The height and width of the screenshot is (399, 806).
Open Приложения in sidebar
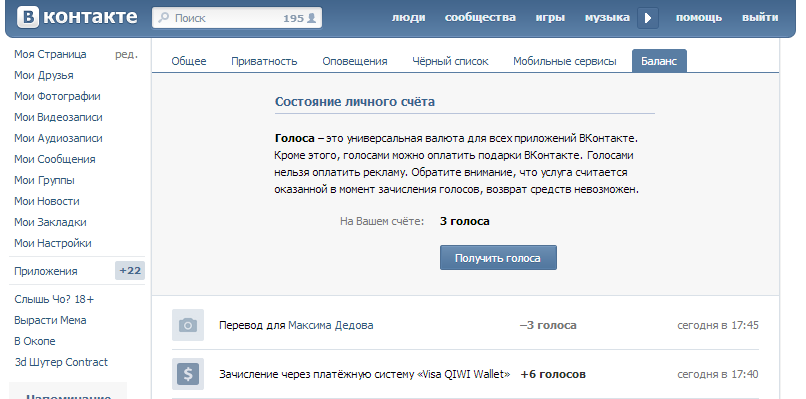46,271
